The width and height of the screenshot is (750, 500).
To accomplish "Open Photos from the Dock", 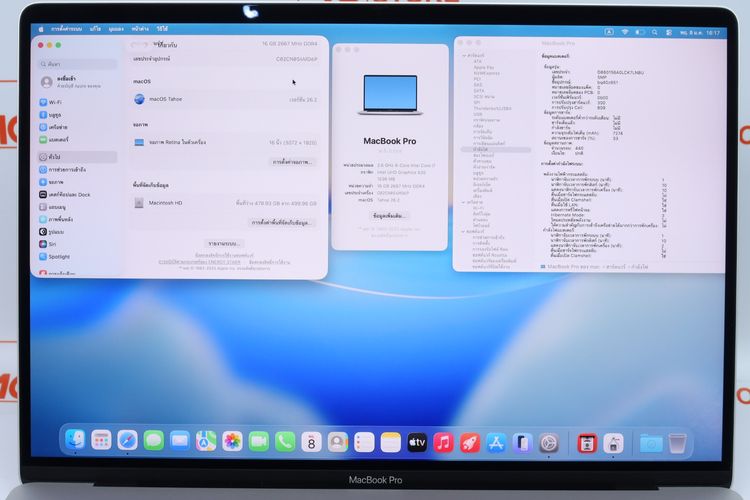I will point(232,442).
